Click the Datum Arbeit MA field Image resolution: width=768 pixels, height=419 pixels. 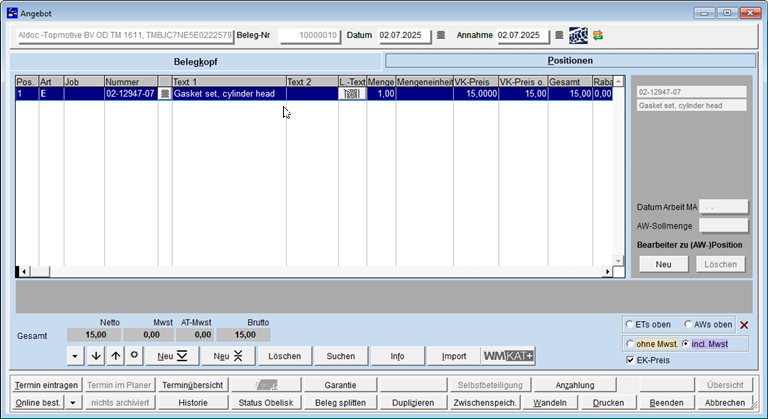(723, 207)
